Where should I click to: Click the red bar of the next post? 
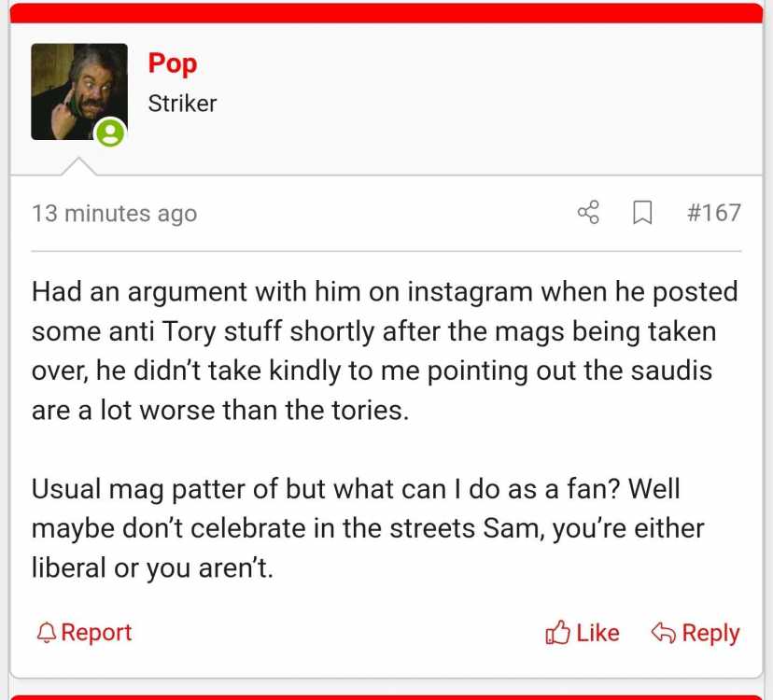[x=386, y=697]
